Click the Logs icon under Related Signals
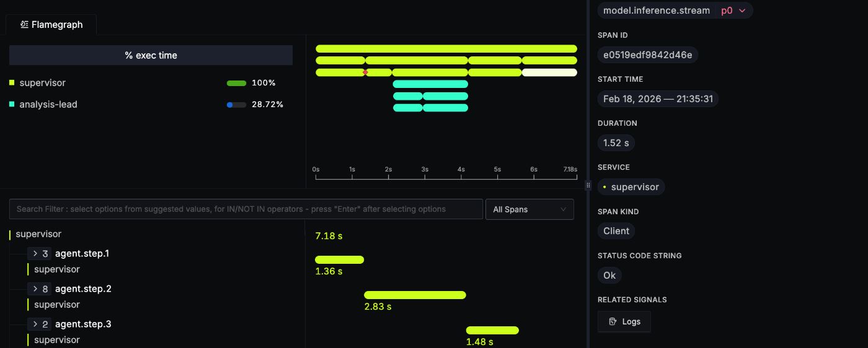This screenshot has width=868, height=348. 613,322
